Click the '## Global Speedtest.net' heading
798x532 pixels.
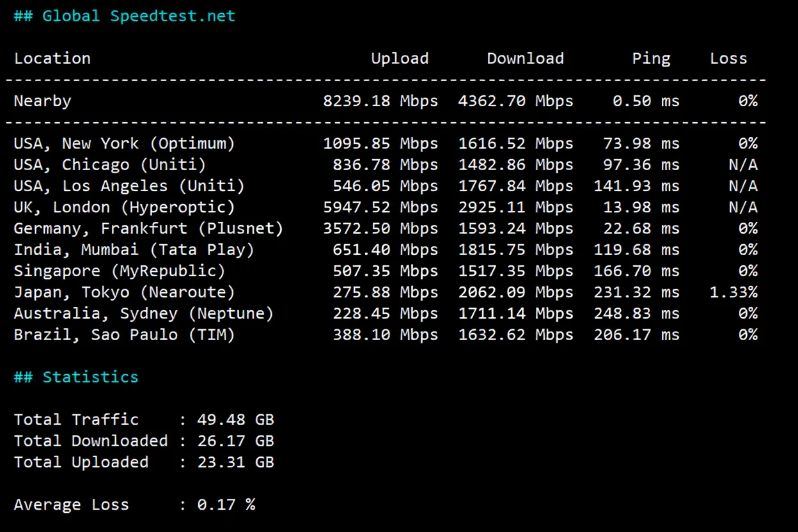[125, 16]
